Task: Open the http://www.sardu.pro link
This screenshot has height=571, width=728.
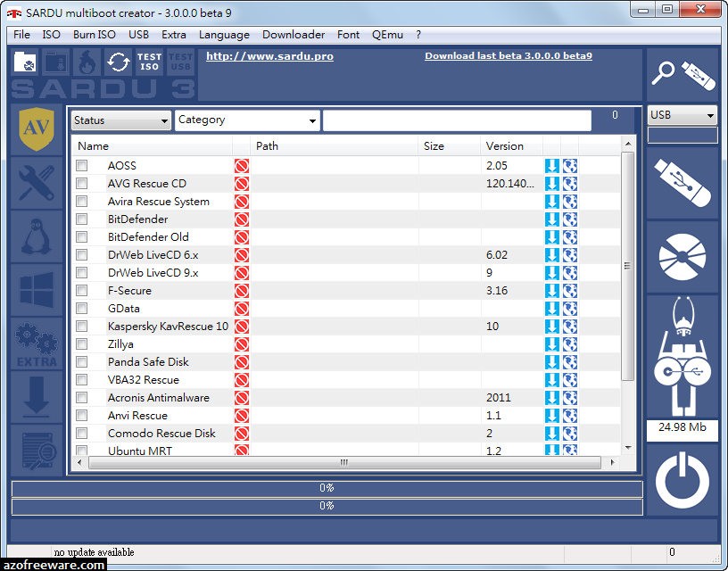Action: [x=269, y=56]
